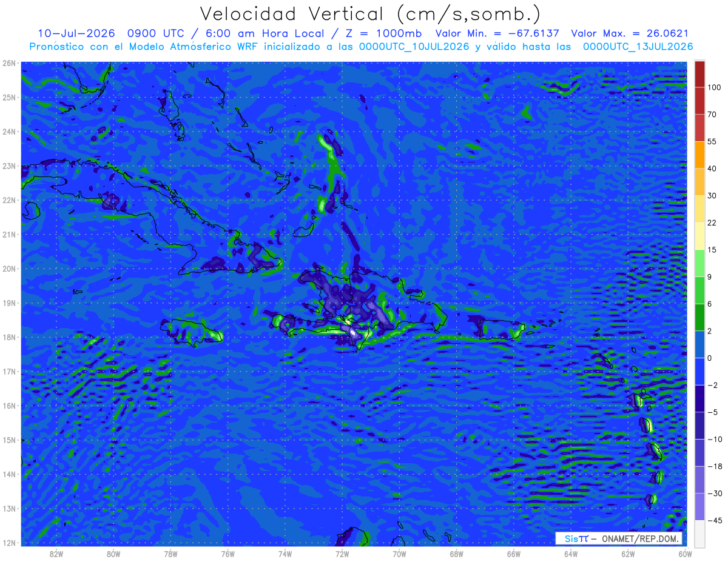Select the 62W longitude label

point(628,554)
